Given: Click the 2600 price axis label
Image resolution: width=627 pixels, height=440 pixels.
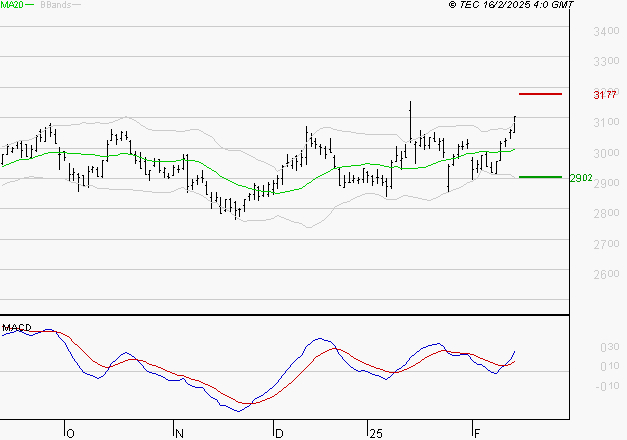Looking at the screenshot, I should point(606,274).
